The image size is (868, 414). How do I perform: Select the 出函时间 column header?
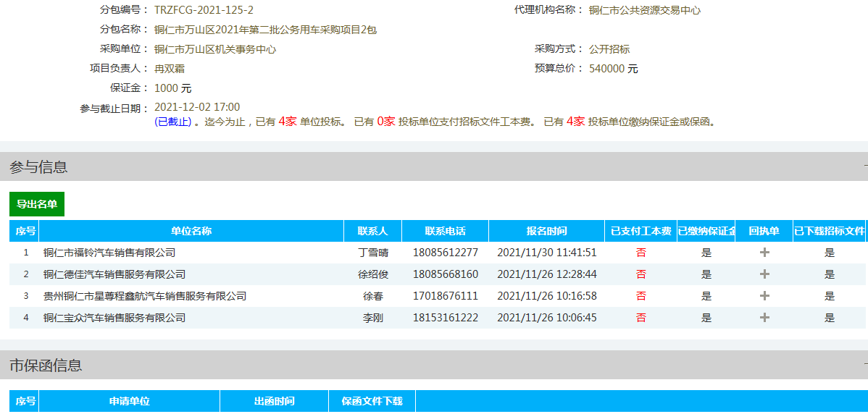(x=274, y=401)
